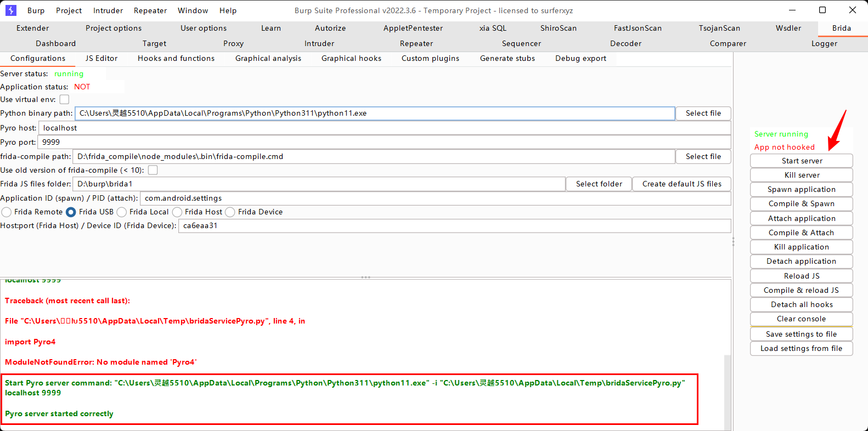Click the Python binary path field

(375, 114)
